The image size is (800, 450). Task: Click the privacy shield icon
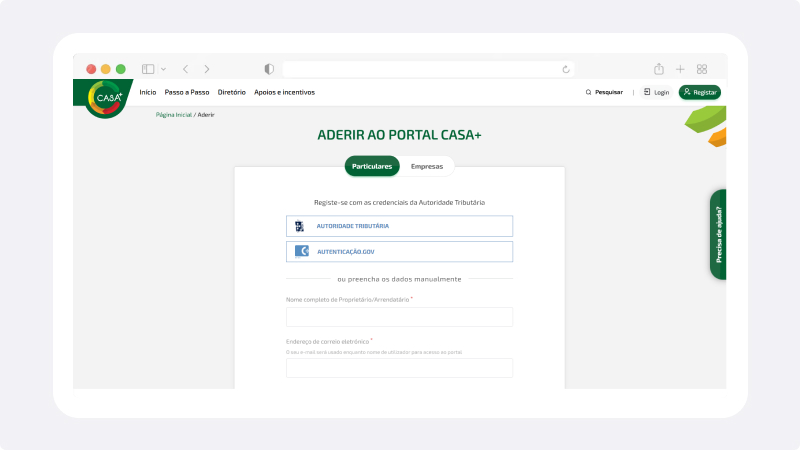pos(269,69)
